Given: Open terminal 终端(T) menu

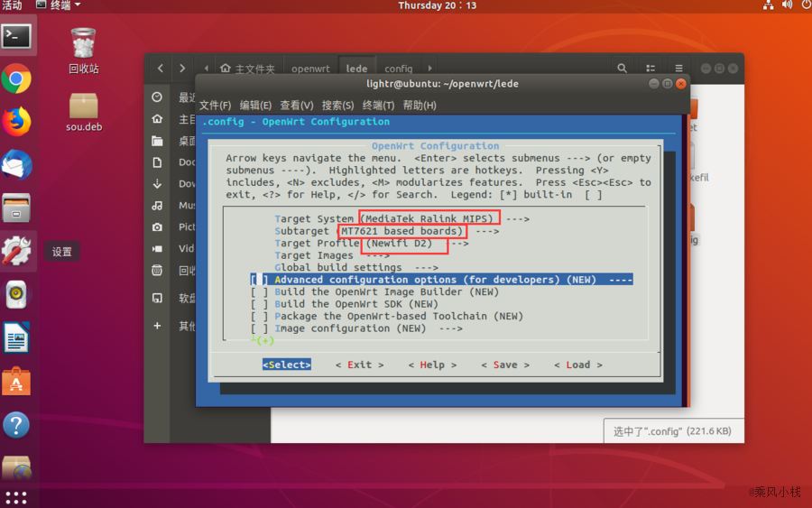Looking at the screenshot, I should [x=378, y=106].
